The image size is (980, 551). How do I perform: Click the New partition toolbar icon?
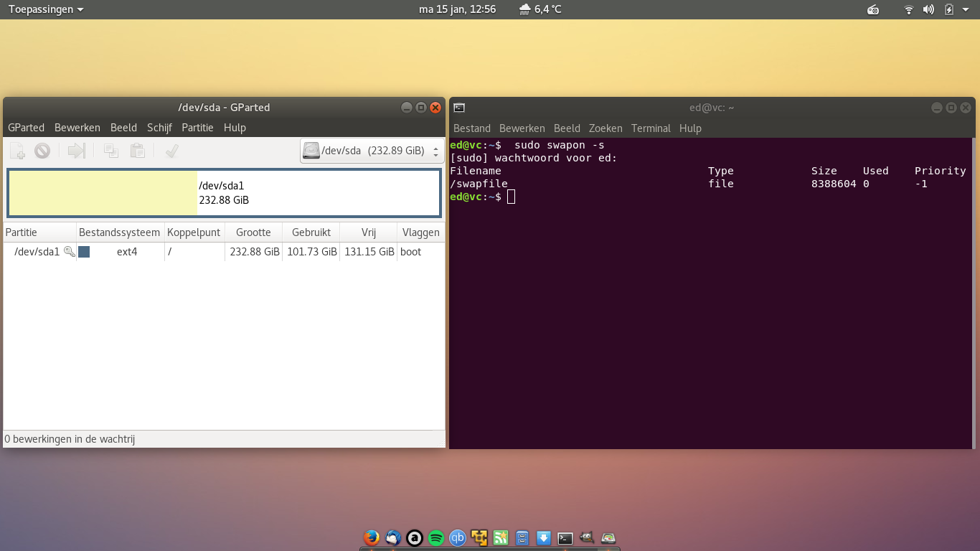(18, 151)
